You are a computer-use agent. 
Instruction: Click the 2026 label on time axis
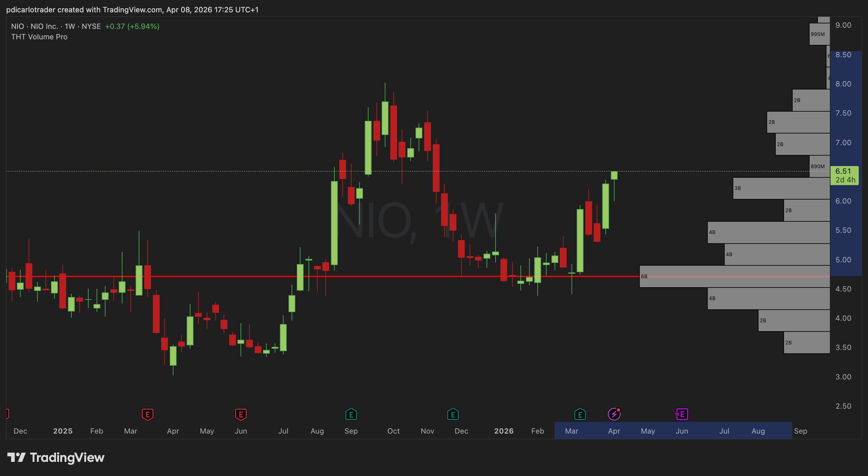pos(504,431)
